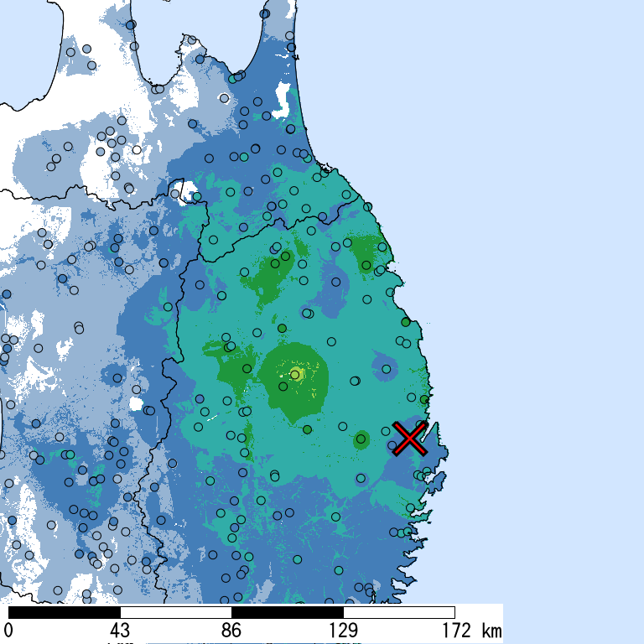The image size is (644, 644).
Task: Select the yellow-green station circle in the large dark green zone
Action: tap(295, 374)
